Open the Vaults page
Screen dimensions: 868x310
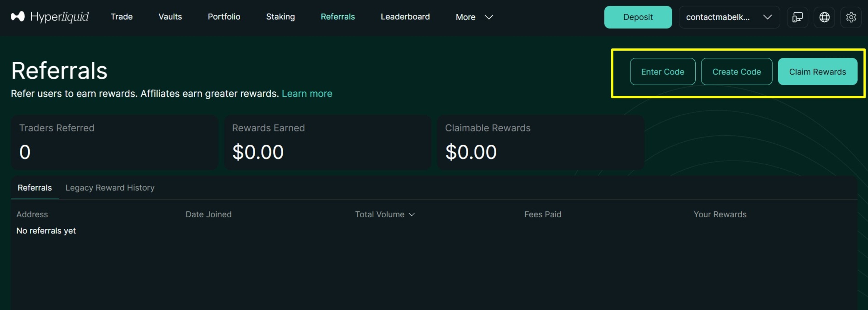[x=170, y=17]
